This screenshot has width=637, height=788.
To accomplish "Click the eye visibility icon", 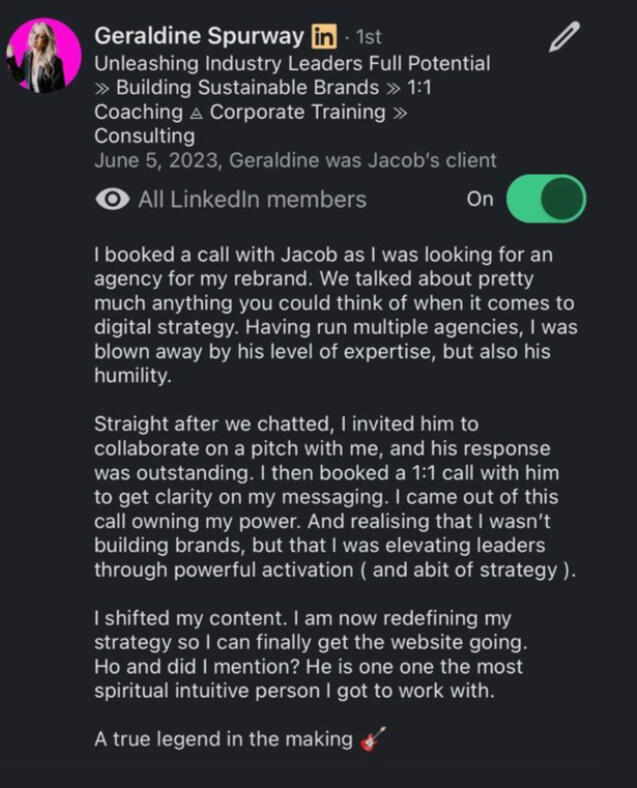I will (112, 199).
